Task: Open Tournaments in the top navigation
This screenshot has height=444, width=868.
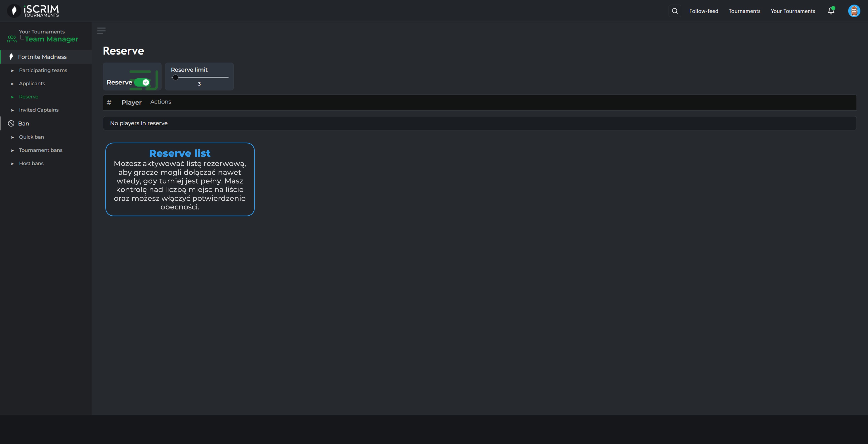Action: (744, 11)
